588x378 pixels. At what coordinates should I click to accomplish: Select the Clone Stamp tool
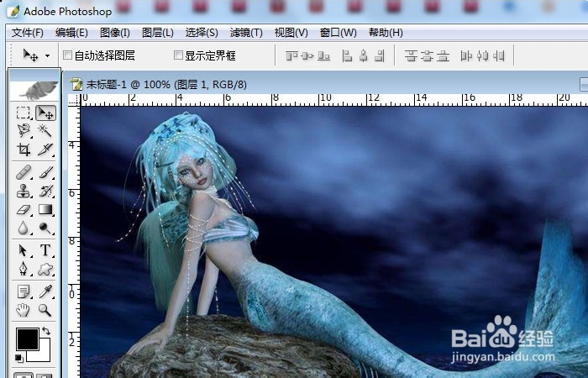coord(24,192)
